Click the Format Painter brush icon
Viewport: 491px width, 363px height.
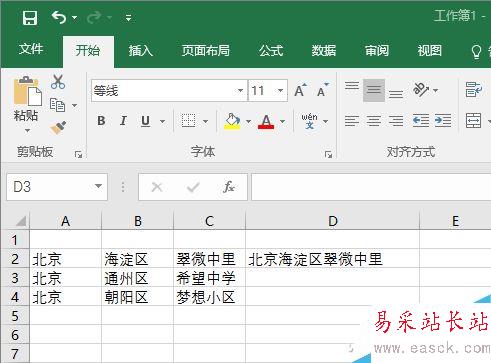point(58,128)
